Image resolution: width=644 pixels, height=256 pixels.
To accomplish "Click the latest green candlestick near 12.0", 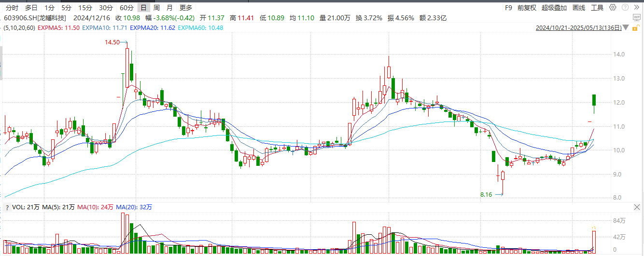I will [x=594, y=100].
